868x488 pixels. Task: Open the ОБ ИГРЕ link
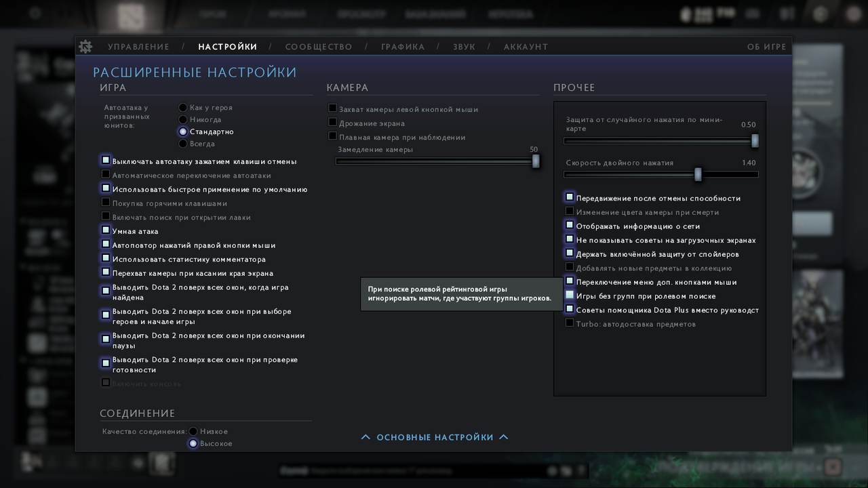click(767, 47)
